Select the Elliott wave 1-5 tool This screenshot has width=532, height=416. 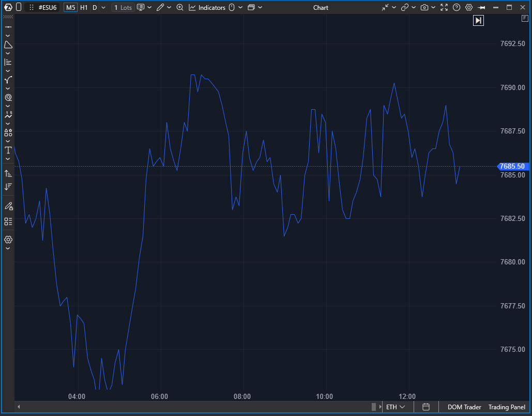pyautogui.click(x=8, y=115)
